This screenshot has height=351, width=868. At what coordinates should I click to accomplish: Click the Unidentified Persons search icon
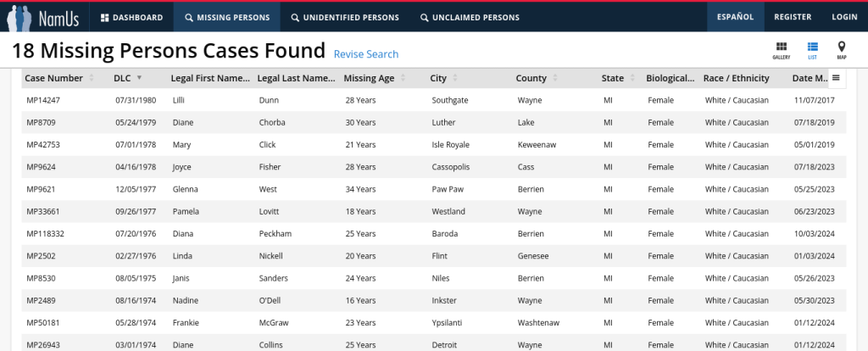(x=294, y=17)
